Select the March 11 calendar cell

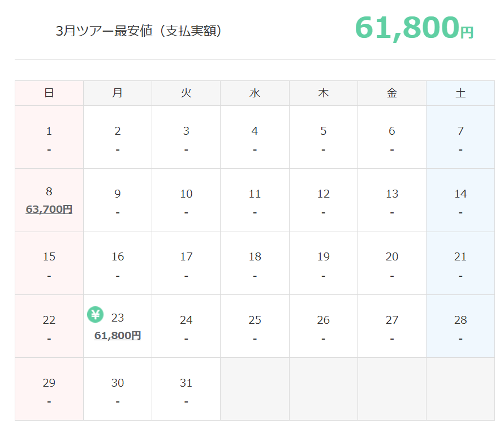(255, 200)
